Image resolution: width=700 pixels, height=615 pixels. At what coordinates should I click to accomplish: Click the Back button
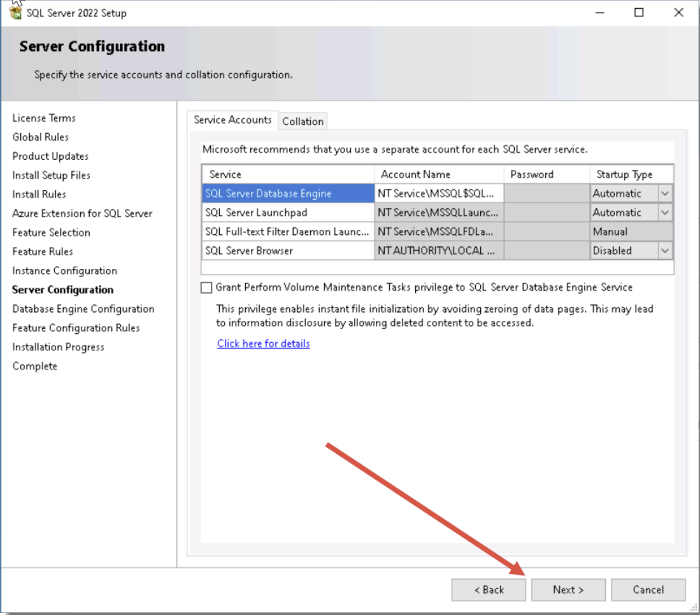489,590
